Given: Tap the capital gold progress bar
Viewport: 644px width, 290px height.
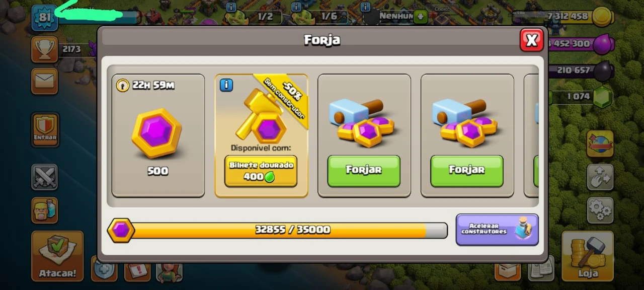Looking at the screenshot, I should point(277,230).
